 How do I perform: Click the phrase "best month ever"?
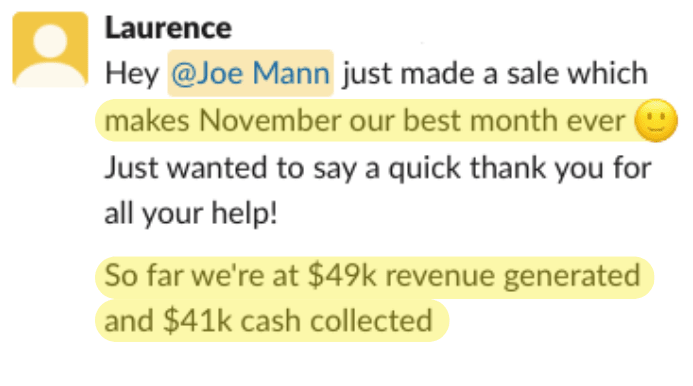(514, 120)
